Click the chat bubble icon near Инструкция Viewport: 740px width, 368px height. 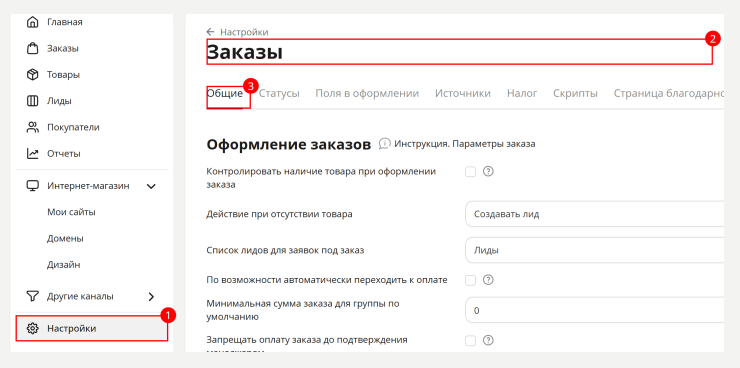click(385, 144)
